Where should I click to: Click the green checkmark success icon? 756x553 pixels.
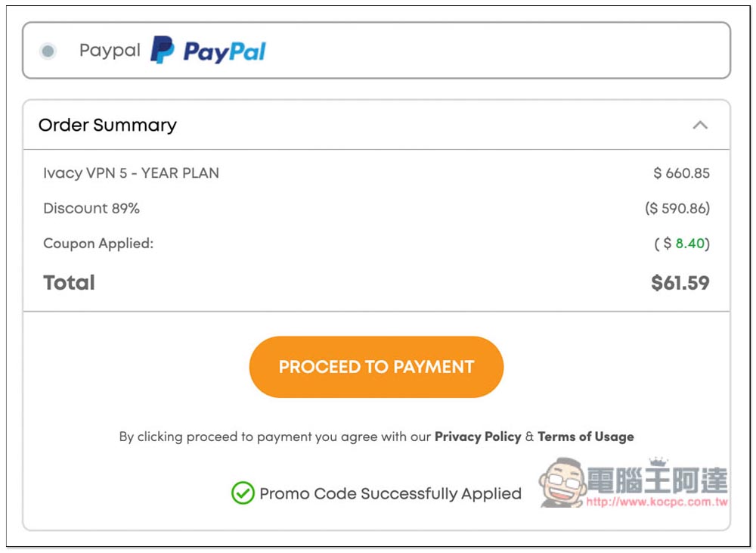(243, 493)
